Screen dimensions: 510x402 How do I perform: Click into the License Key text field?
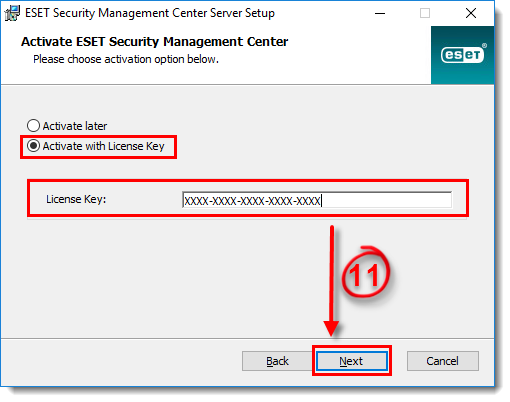coord(317,200)
